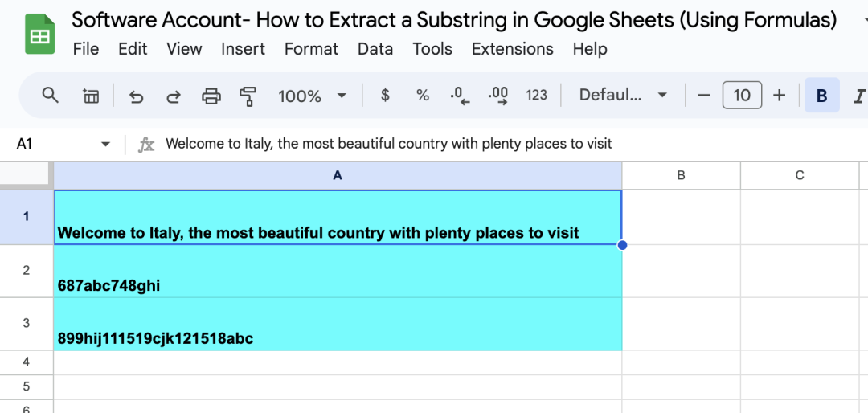Screen dimensions: 868x413
Task: Click the undo arrow icon
Action: pyautogui.click(x=136, y=96)
